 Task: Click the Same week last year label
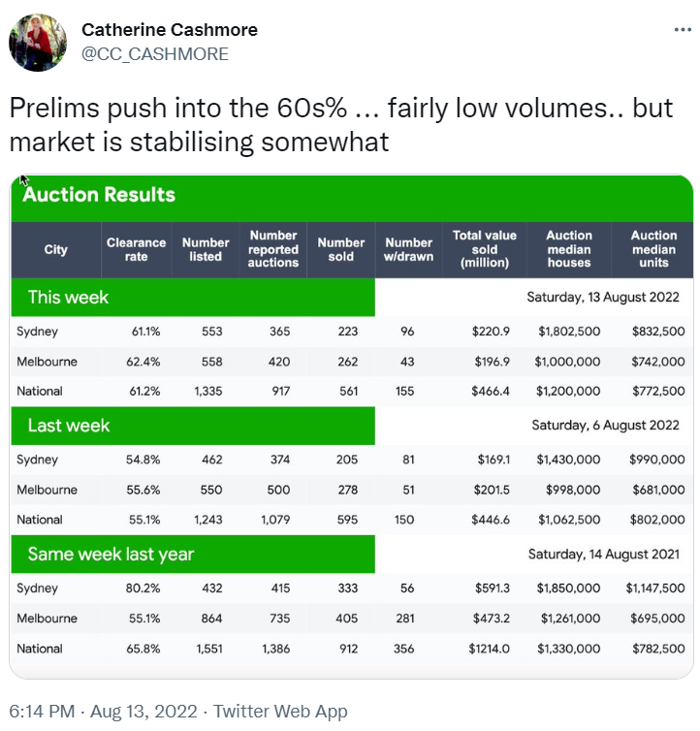pyautogui.click(x=111, y=555)
